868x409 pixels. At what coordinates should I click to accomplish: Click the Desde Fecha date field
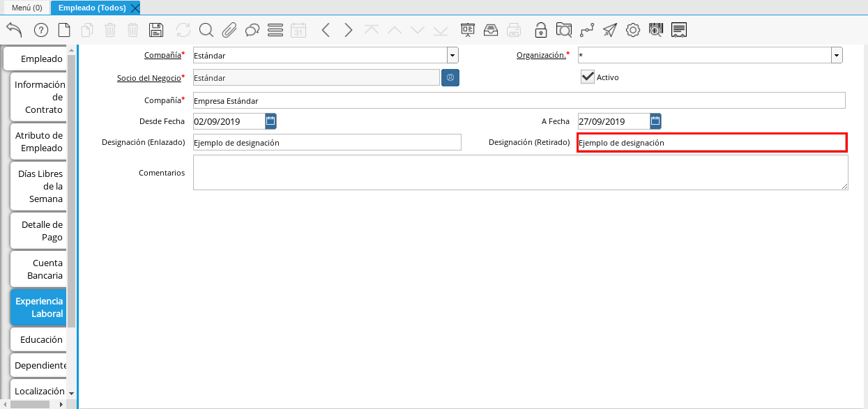pyautogui.click(x=229, y=121)
